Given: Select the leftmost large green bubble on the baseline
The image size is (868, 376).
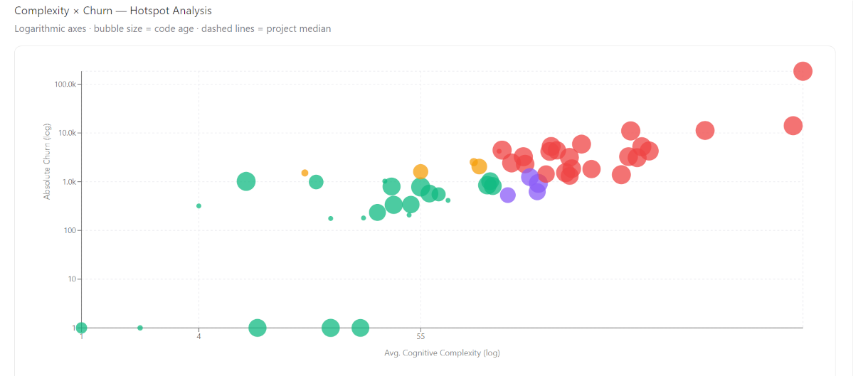Looking at the screenshot, I should pyautogui.click(x=258, y=328).
